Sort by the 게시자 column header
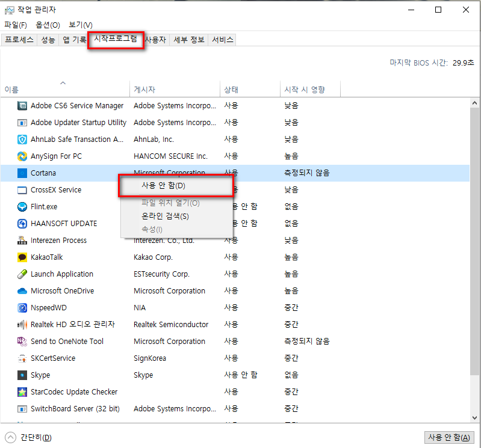This screenshot has height=448, width=481. pyautogui.click(x=175, y=89)
